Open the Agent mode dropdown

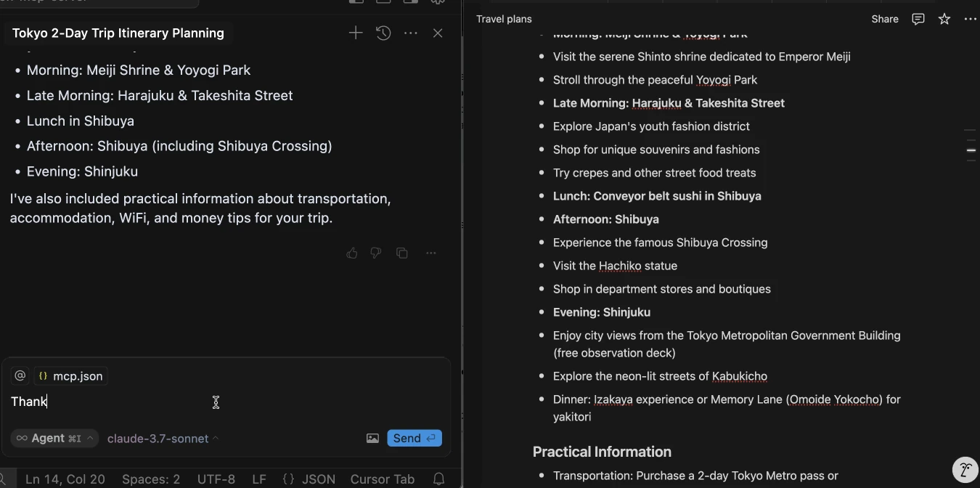(54, 438)
